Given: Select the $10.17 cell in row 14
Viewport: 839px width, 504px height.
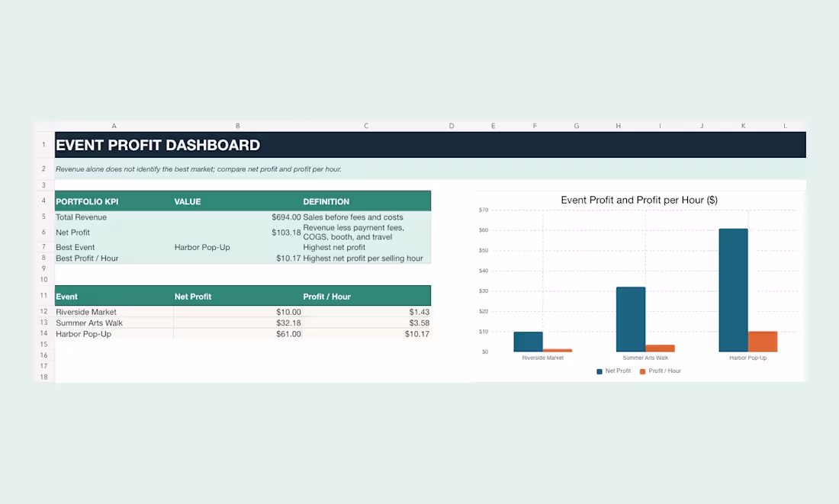Looking at the screenshot, I should click(x=367, y=334).
